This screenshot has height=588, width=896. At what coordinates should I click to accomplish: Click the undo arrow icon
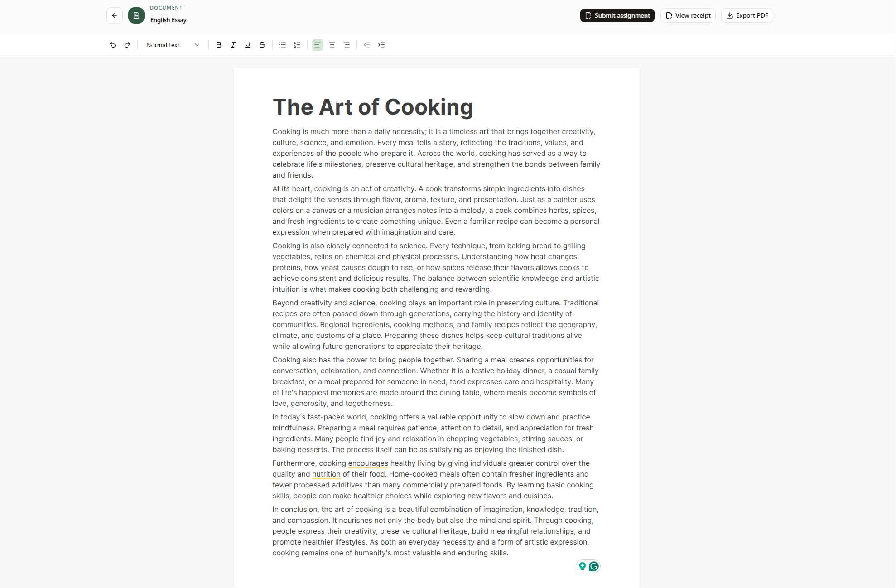click(113, 45)
